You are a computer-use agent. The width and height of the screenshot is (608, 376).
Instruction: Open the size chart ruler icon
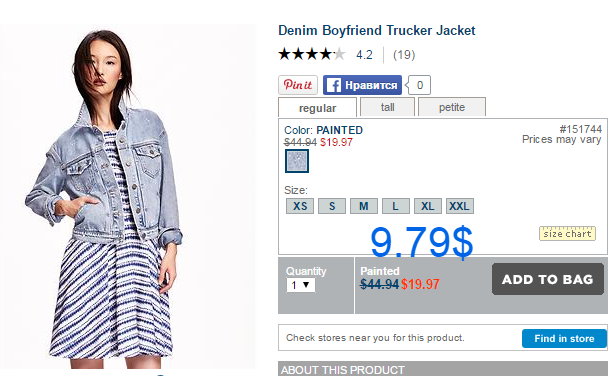coord(567,234)
